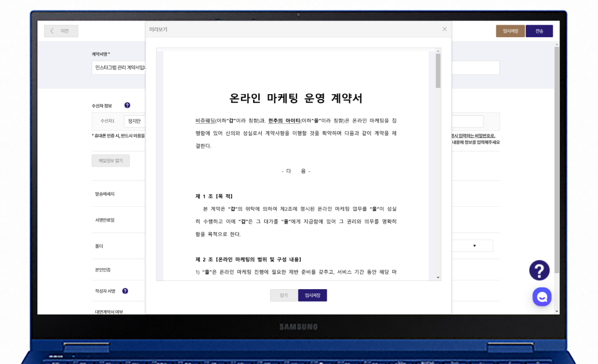Image resolution: width=598 pixels, height=364 pixels.
Task: Click the large question mark help button
Action: (539, 271)
